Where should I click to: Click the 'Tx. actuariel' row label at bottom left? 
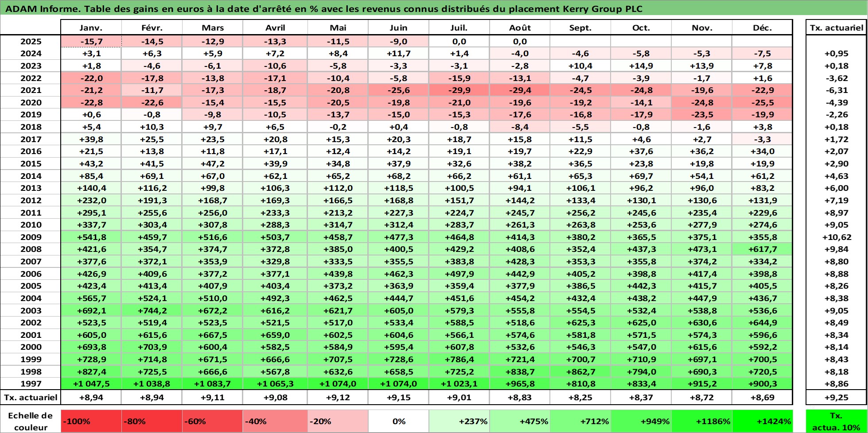tap(31, 397)
